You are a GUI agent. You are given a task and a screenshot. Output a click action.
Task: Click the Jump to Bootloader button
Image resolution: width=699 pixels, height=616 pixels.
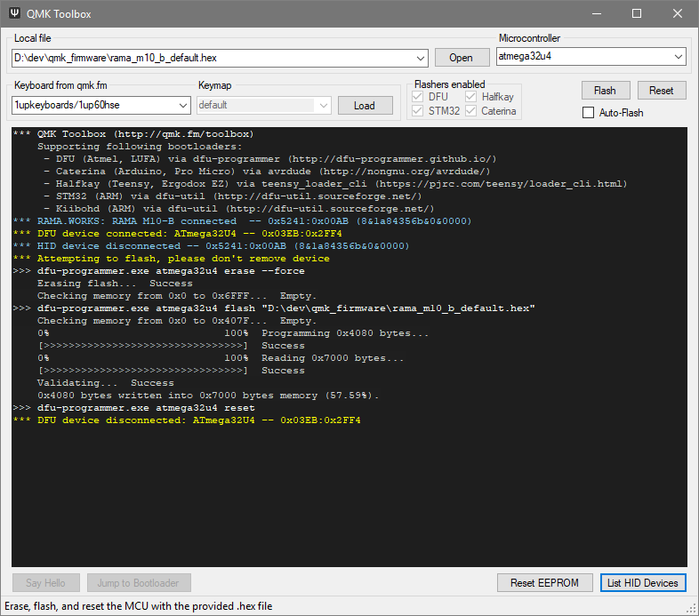139,583
